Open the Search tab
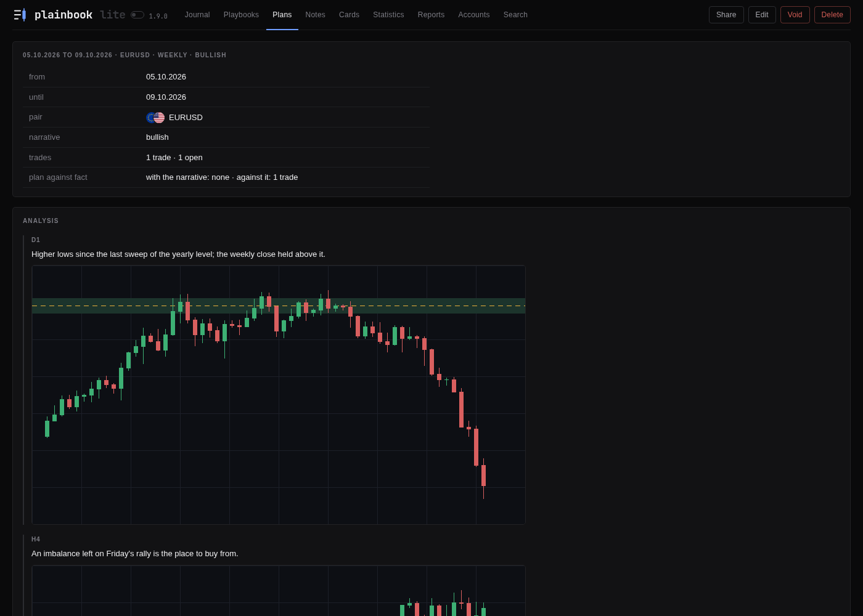This screenshot has width=863, height=616. pyautogui.click(x=515, y=15)
